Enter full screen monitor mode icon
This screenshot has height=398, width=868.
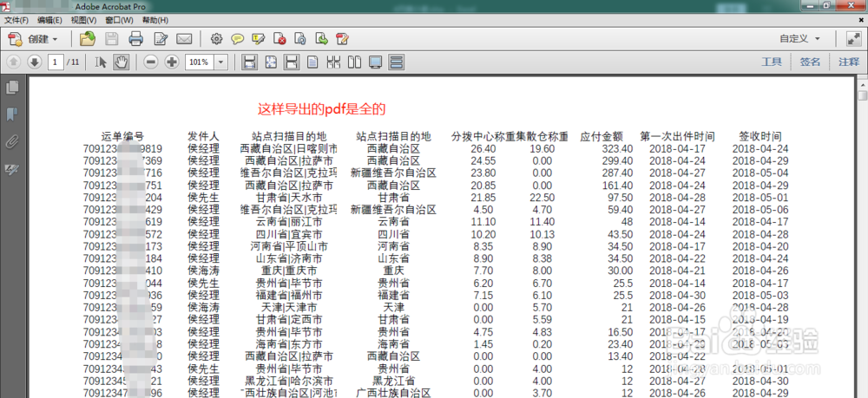[375, 62]
